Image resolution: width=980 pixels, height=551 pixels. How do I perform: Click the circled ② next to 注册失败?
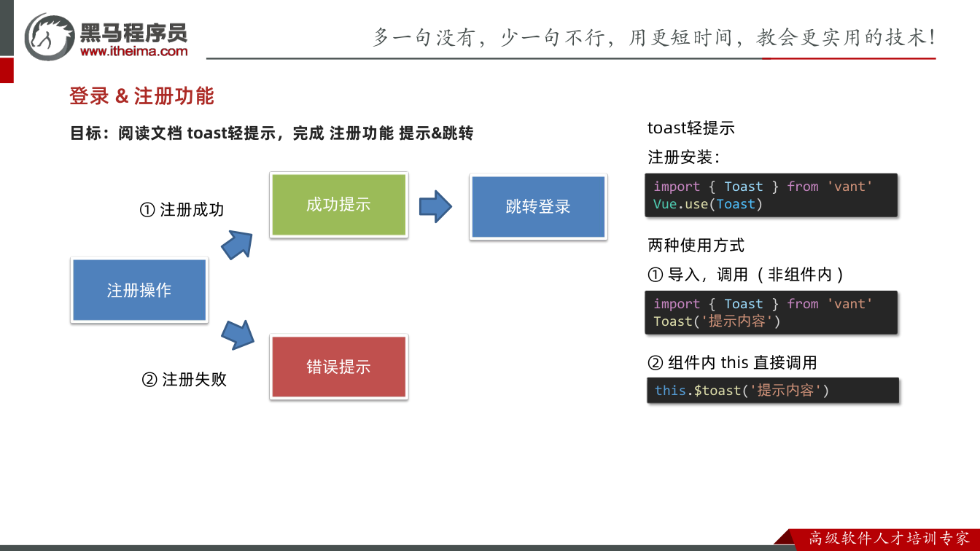pos(149,380)
